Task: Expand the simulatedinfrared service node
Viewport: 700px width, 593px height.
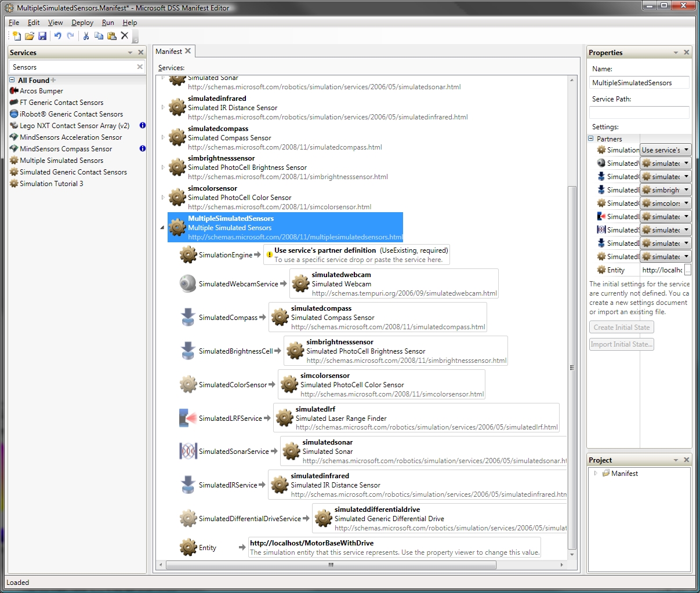Action: click(163, 107)
